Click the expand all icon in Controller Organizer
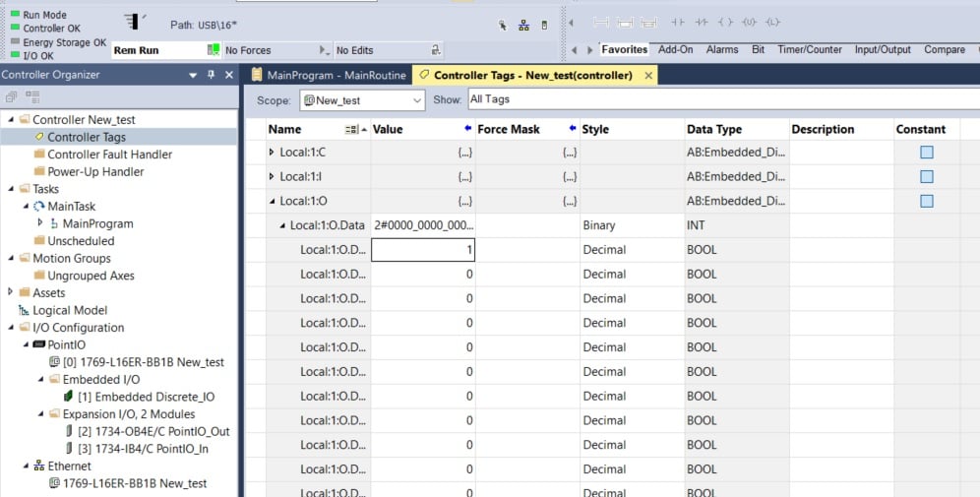 coord(32,96)
